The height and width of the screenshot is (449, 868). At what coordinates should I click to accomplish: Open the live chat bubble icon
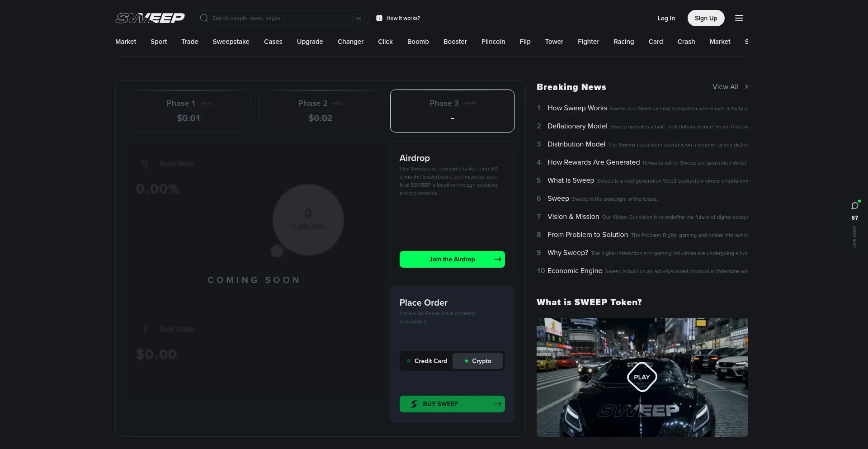[855, 206]
